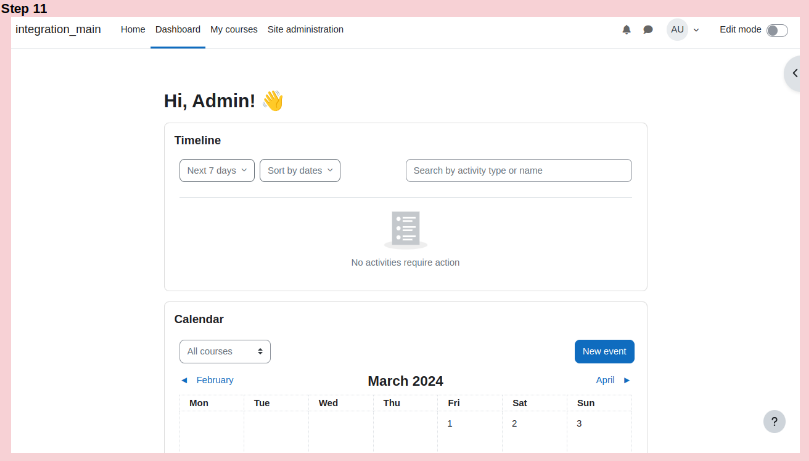Click the No activities require action text
809x461 pixels.
pyautogui.click(x=405, y=262)
